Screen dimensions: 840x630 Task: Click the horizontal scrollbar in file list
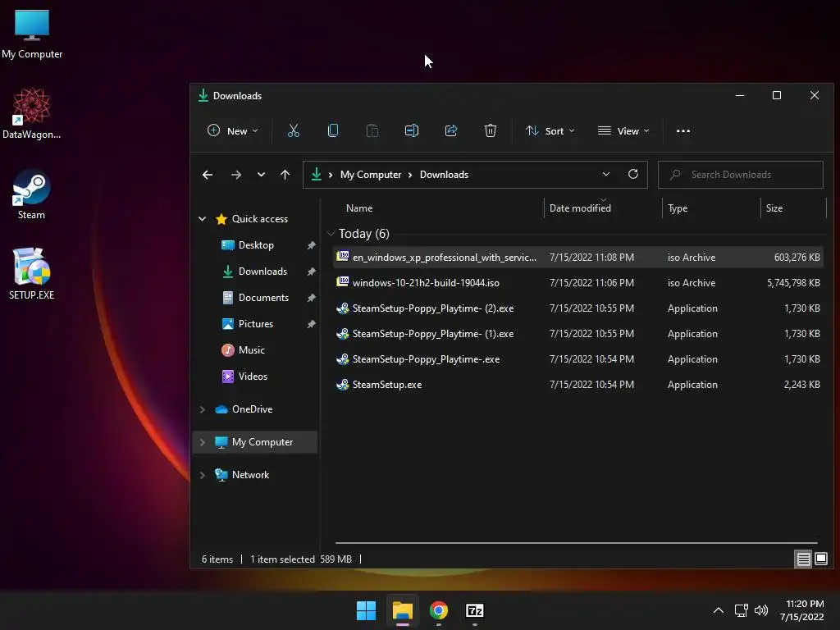pos(577,543)
